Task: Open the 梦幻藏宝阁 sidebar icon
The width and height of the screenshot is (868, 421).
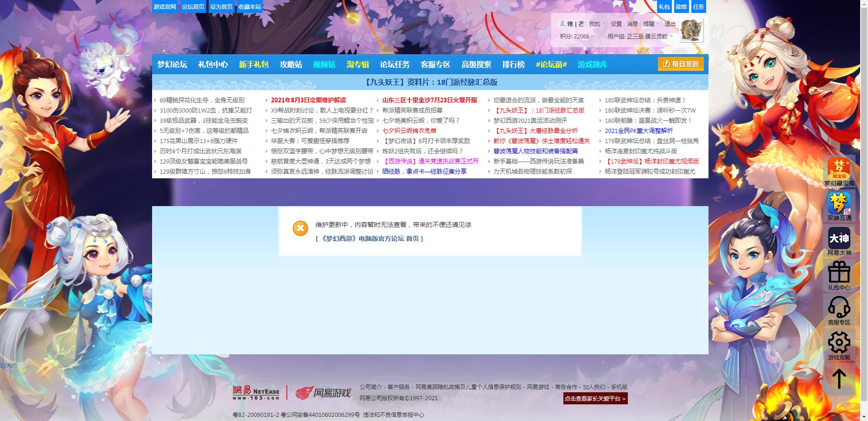Action: tap(839, 172)
